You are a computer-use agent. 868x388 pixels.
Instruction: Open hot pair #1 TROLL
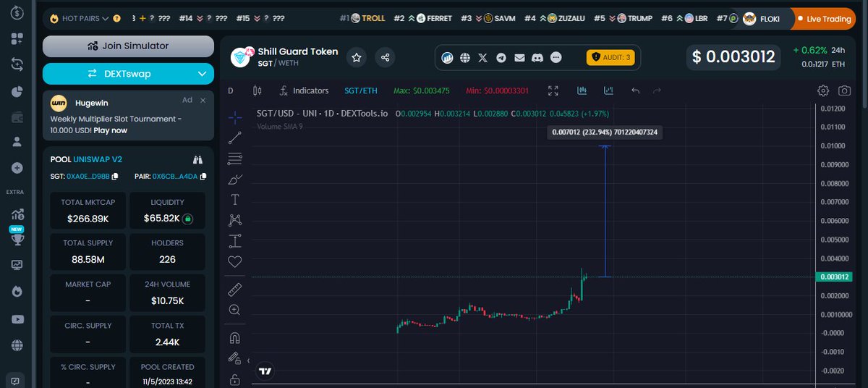click(362, 18)
